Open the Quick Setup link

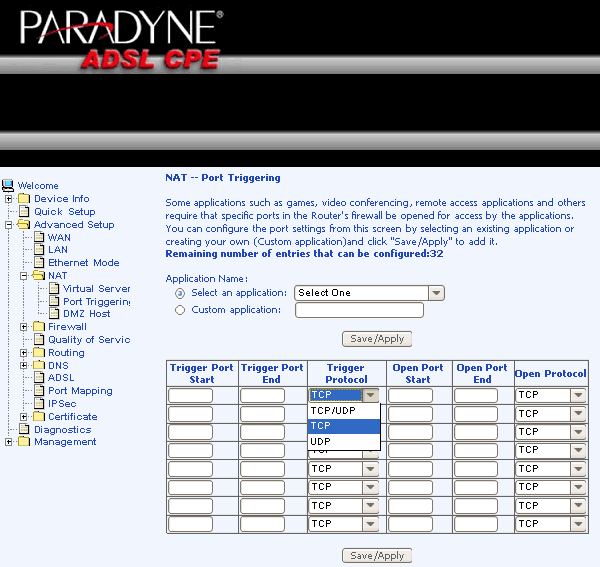pos(65,212)
